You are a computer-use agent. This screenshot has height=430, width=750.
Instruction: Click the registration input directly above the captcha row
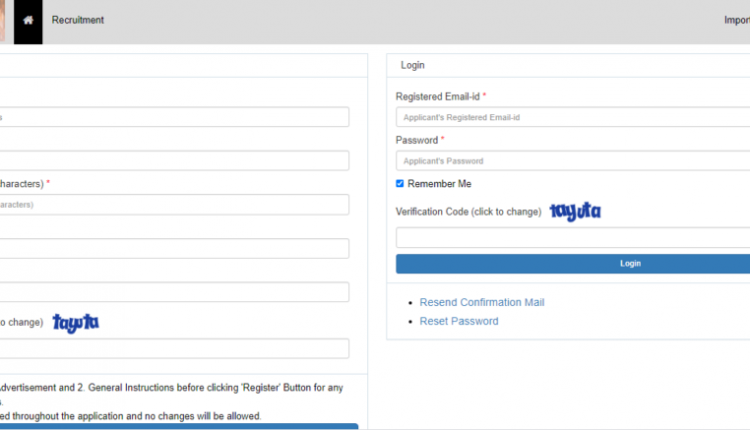pos(174,292)
